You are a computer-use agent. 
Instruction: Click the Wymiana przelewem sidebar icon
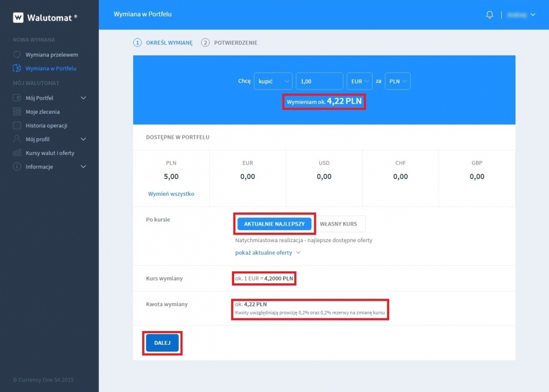coord(17,55)
